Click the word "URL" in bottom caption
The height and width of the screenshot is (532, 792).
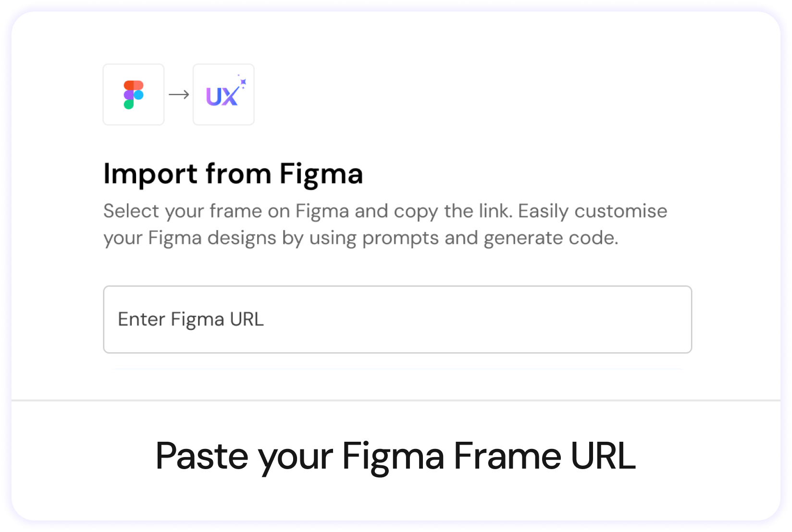603,456
